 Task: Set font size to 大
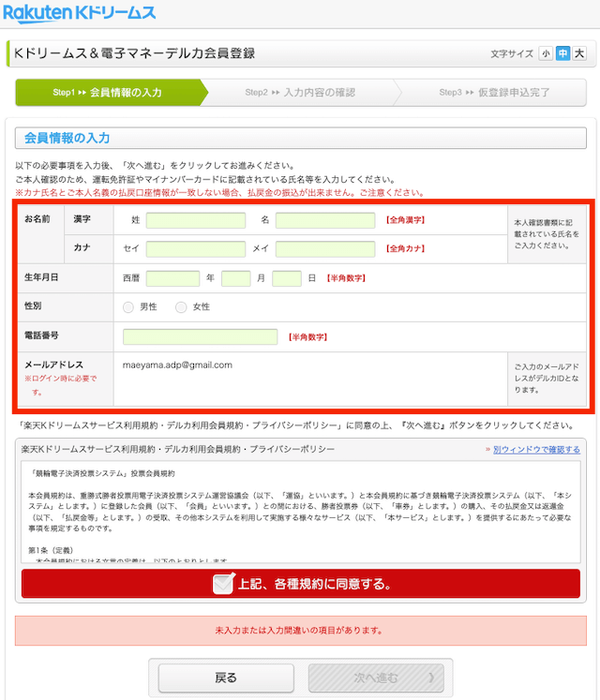[579, 53]
